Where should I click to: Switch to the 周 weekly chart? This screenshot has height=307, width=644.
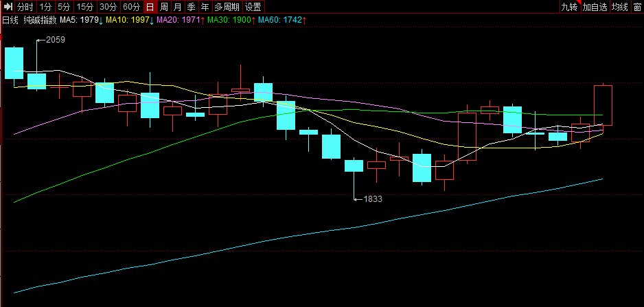tap(164, 7)
